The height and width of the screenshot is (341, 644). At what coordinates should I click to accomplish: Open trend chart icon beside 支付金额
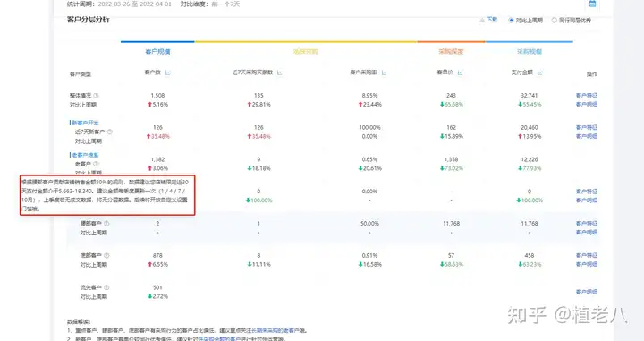pyautogui.click(x=539, y=72)
